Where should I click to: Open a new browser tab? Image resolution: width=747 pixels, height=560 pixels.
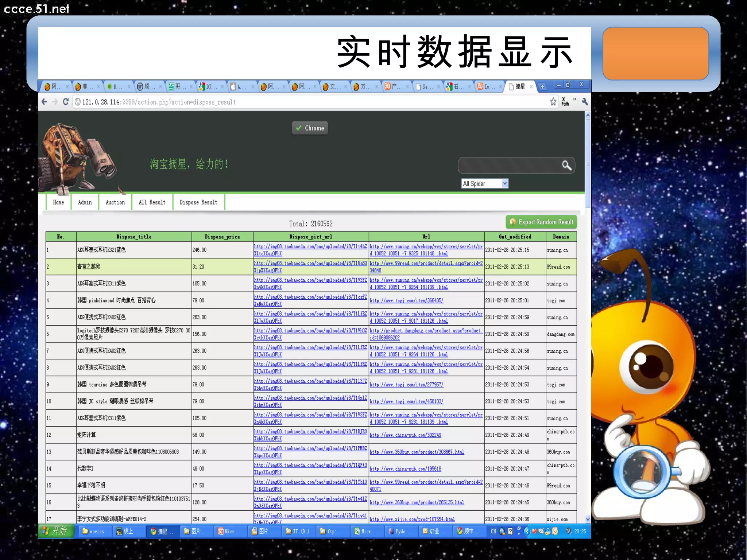tap(542, 86)
